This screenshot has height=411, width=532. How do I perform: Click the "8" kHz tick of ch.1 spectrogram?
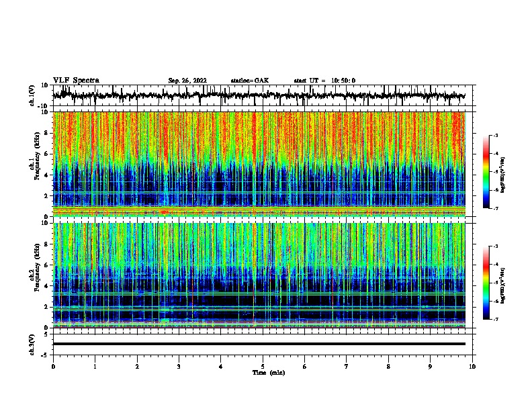point(46,133)
